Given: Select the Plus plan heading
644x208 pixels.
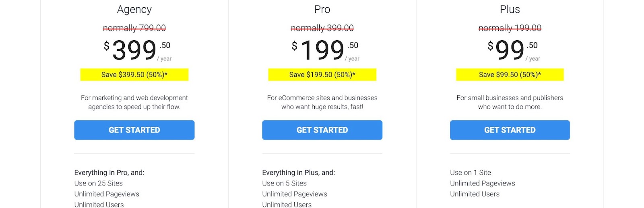Looking at the screenshot, I should [x=510, y=9].
